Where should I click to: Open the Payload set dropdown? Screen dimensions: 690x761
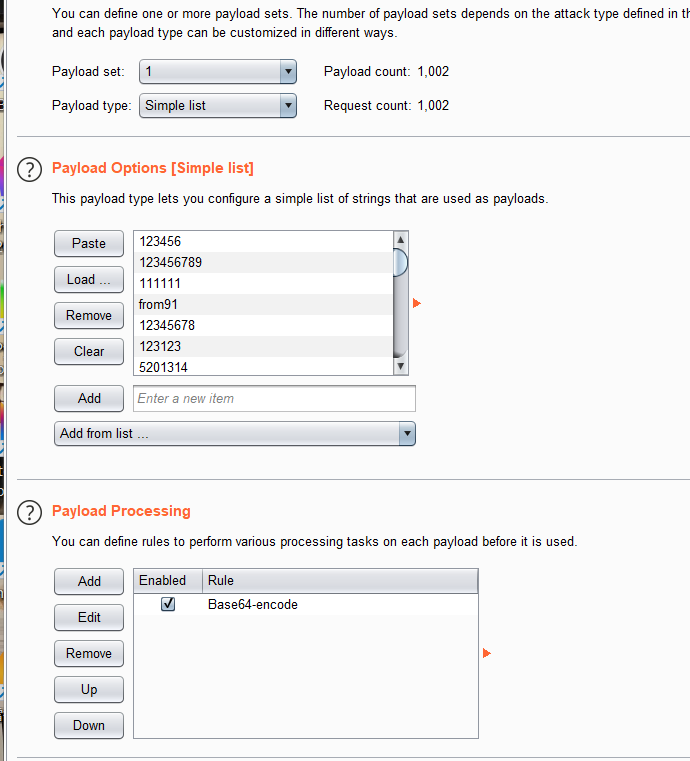coord(217,72)
